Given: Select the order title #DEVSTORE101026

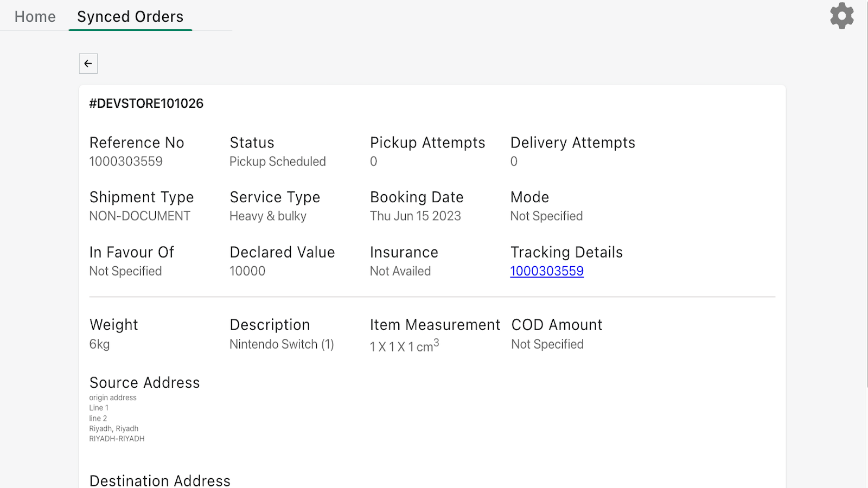Looking at the screenshot, I should tap(146, 103).
